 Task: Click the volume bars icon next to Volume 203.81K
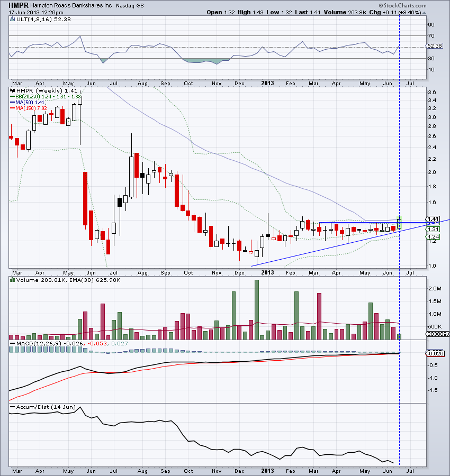point(13,280)
